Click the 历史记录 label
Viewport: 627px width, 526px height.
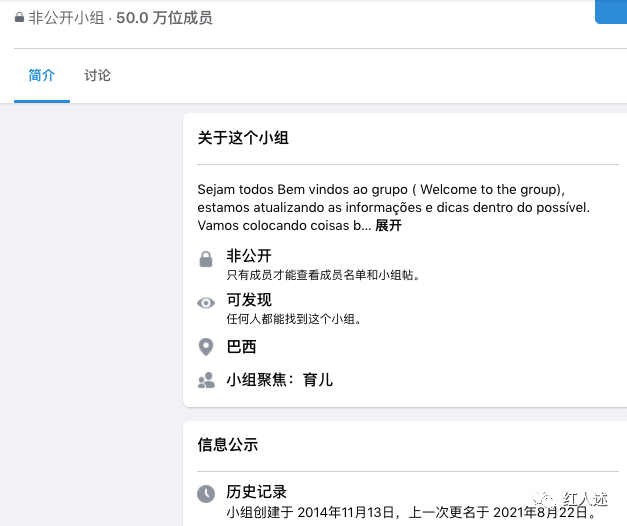pyautogui.click(x=257, y=492)
